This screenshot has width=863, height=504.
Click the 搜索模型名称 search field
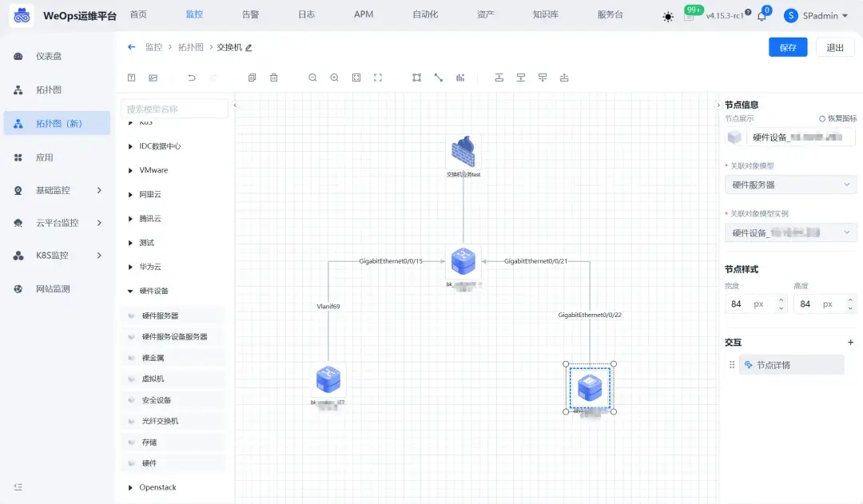pos(174,109)
